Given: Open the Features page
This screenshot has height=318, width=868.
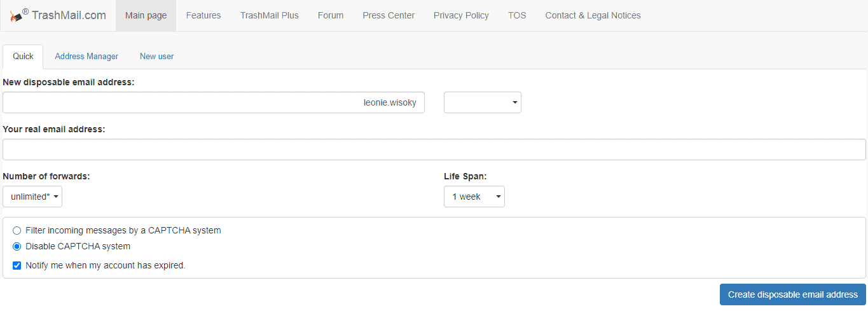Looking at the screenshot, I should pos(203,15).
